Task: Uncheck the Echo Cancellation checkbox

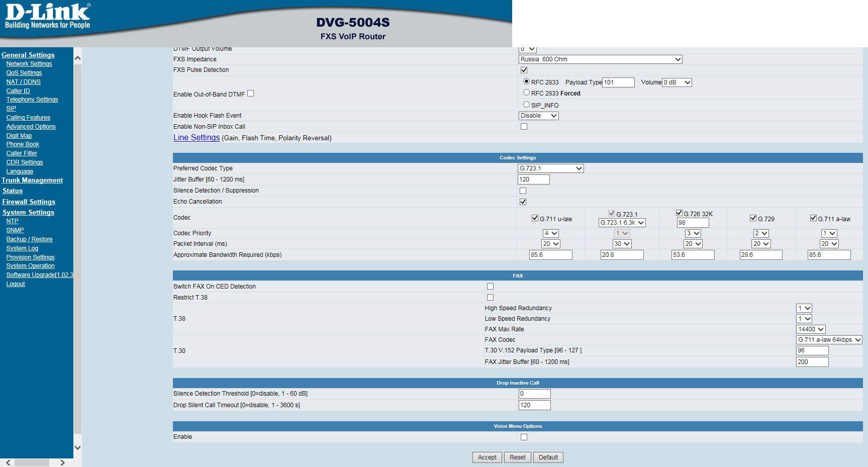Action: click(523, 202)
